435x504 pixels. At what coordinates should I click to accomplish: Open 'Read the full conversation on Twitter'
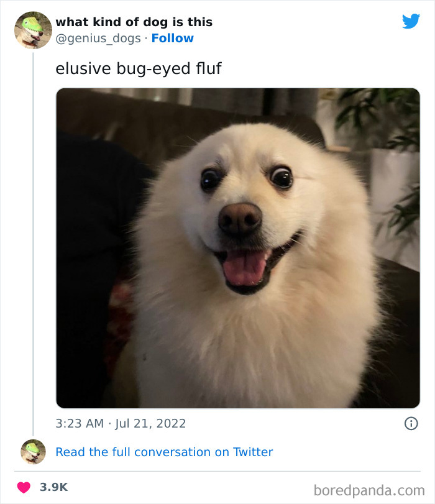[164, 452]
